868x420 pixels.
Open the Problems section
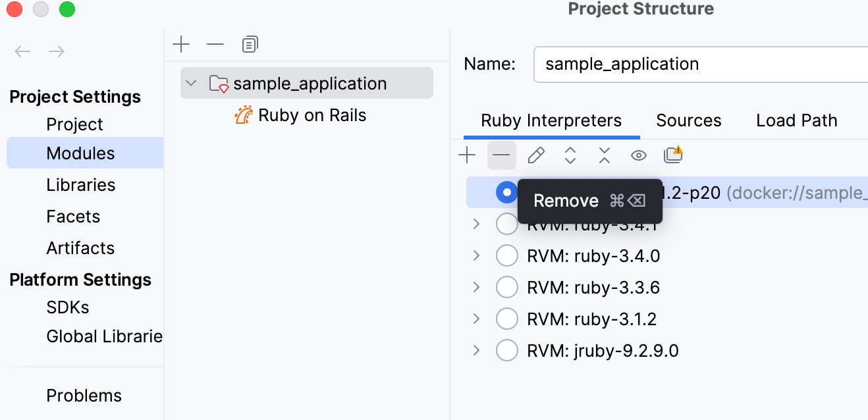click(84, 395)
